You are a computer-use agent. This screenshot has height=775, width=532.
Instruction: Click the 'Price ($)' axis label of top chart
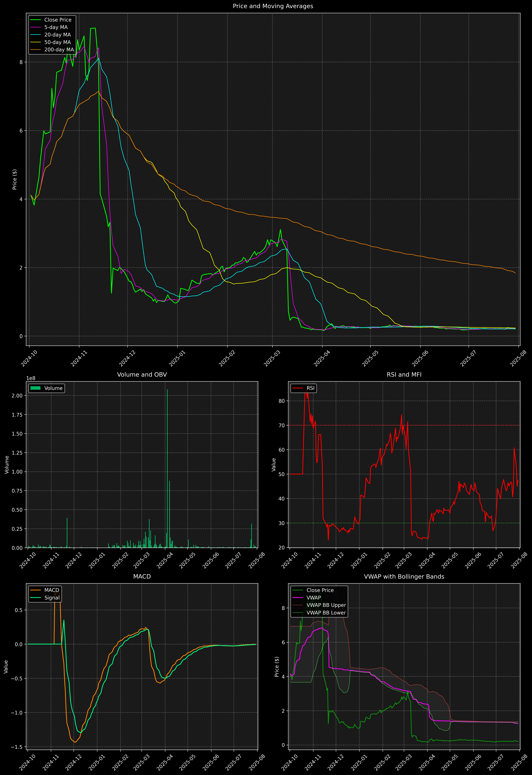(15, 179)
